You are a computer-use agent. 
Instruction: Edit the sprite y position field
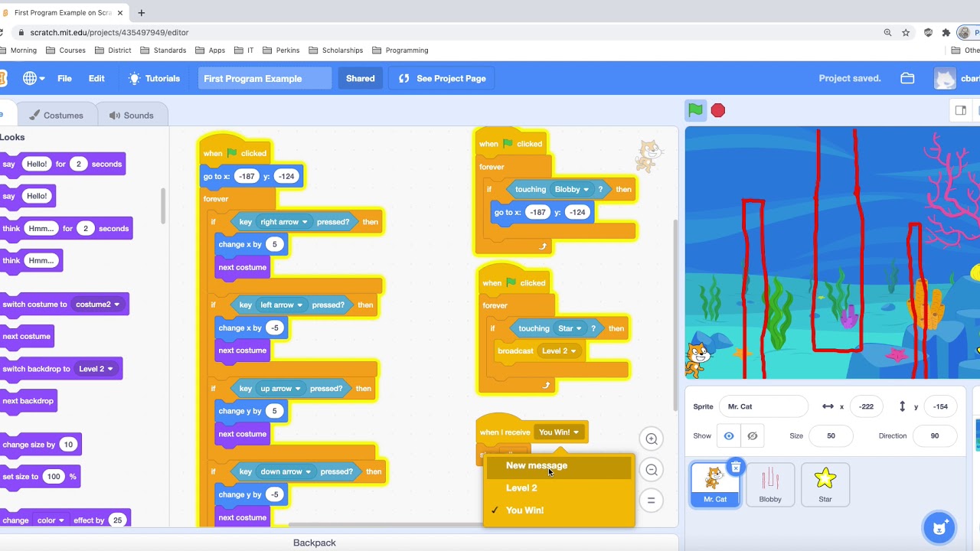(940, 406)
